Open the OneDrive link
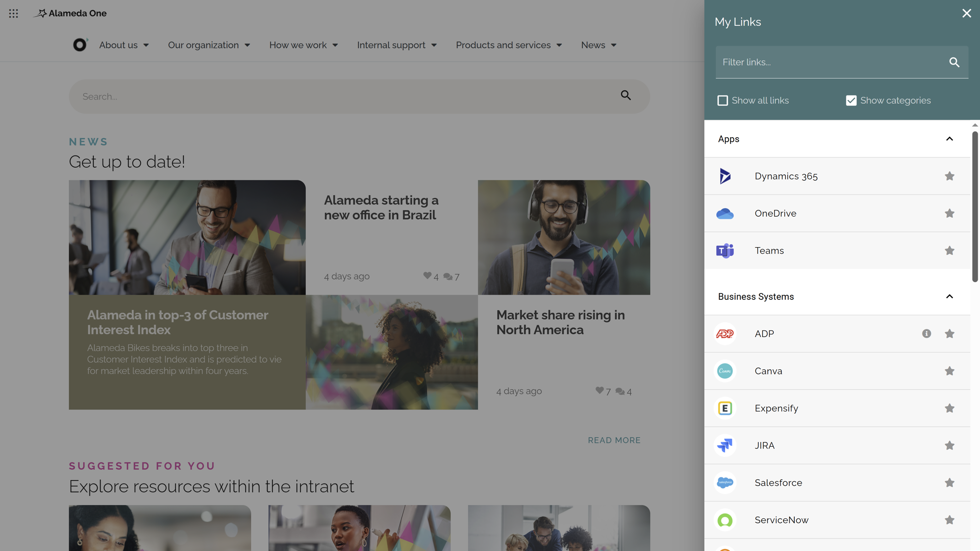 coord(775,213)
